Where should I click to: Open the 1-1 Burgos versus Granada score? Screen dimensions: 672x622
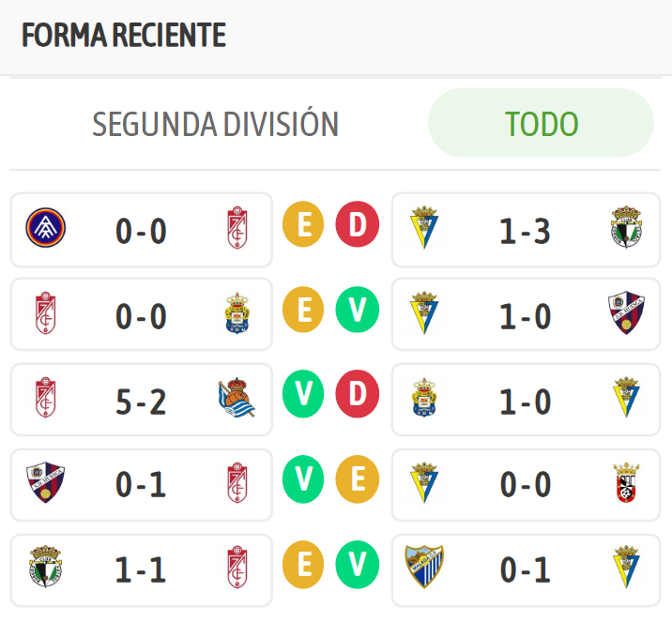point(141,570)
